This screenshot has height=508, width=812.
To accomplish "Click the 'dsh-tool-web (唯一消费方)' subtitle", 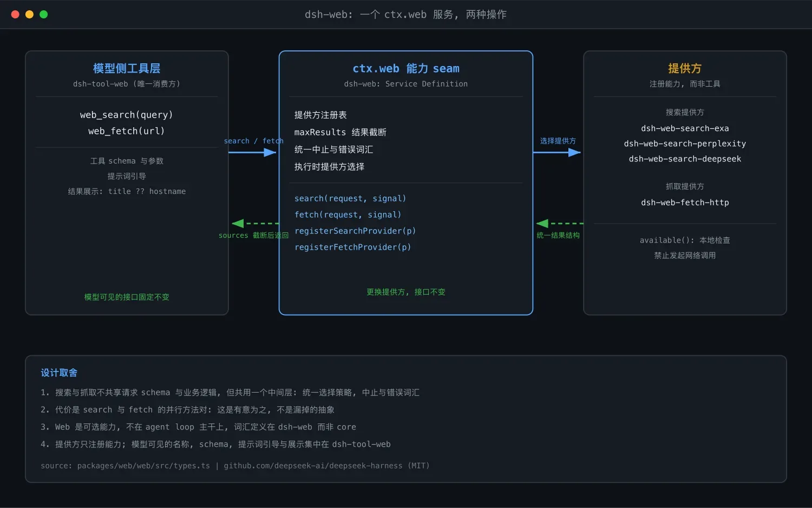I will point(127,84).
